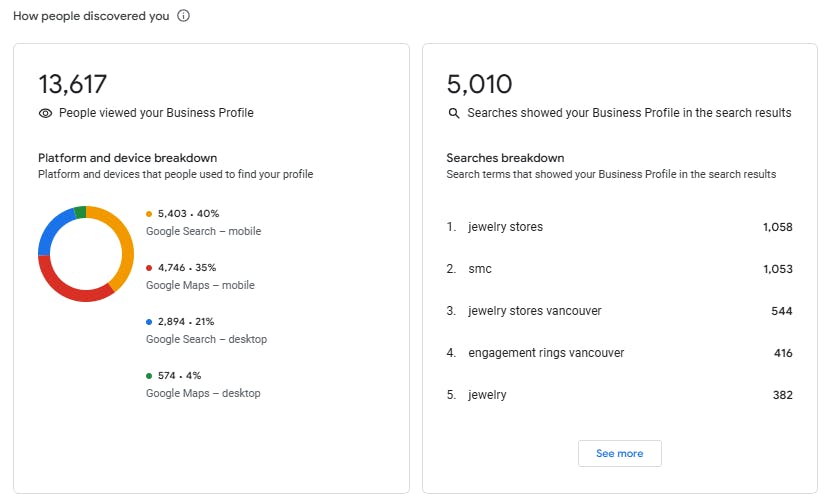Open the See more searches button
The height and width of the screenshot is (494, 830).
[x=619, y=454]
